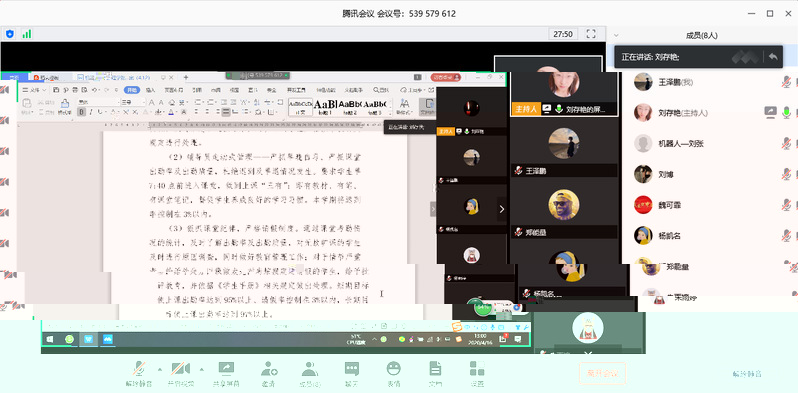Viewport: 798px width, 393px height.
Task: Click member name 杨鹤名 in list
Action: tap(670, 236)
